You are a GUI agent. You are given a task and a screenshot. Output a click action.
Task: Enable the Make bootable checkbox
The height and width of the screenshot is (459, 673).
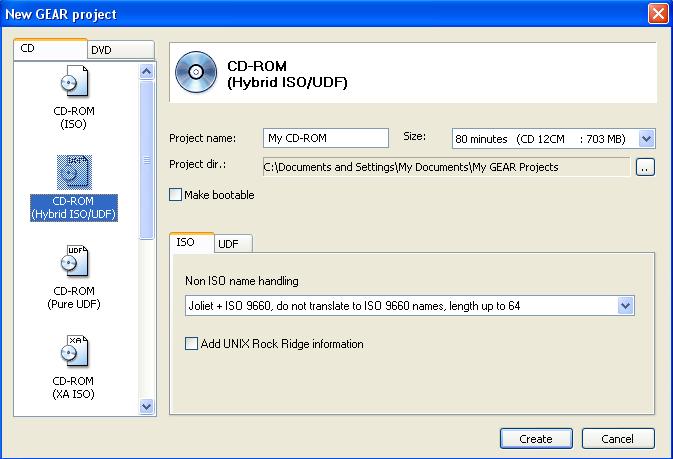coord(177,195)
